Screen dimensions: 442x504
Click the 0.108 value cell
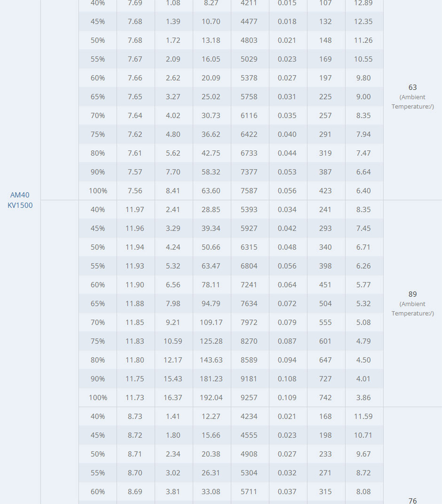287,379
